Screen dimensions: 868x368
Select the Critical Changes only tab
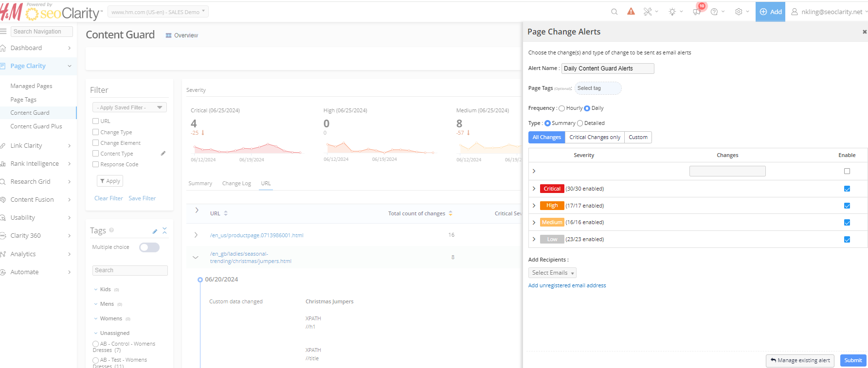point(595,137)
